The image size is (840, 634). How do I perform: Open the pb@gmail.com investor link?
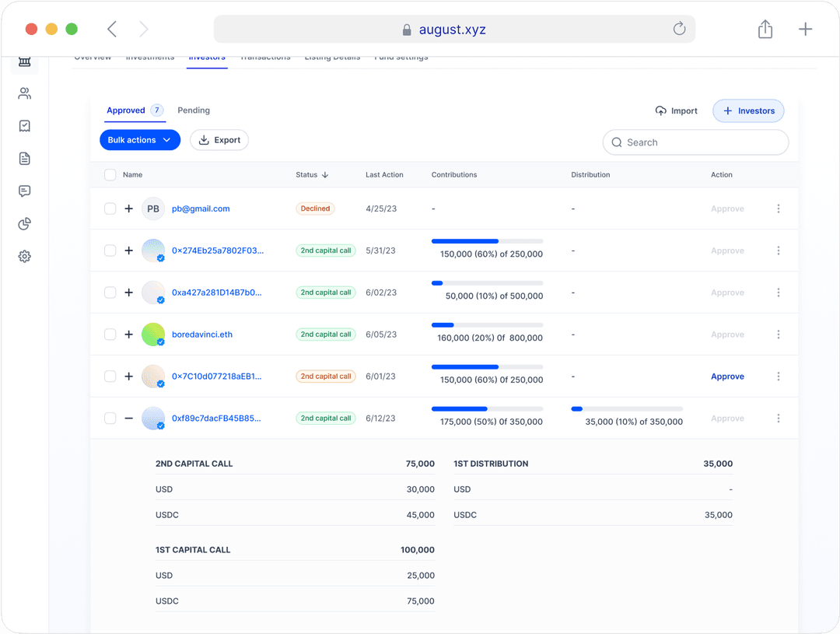tap(201, 208)
